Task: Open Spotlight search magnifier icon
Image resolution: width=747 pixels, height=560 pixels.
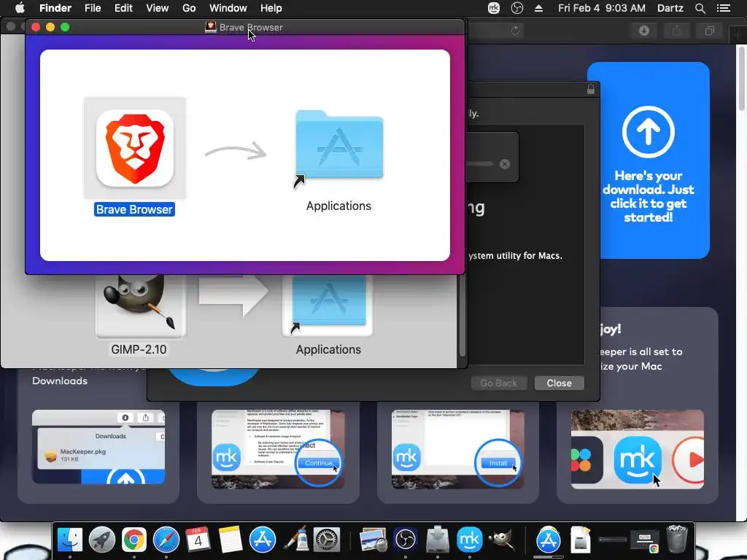Action: (x=700, y=8)
